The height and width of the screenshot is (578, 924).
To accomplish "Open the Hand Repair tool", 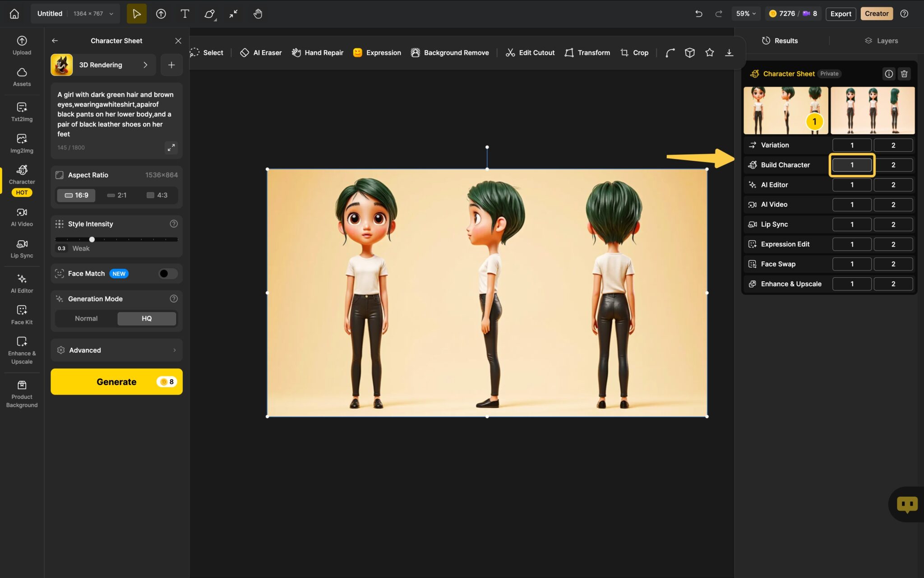I will coord(317,52).
